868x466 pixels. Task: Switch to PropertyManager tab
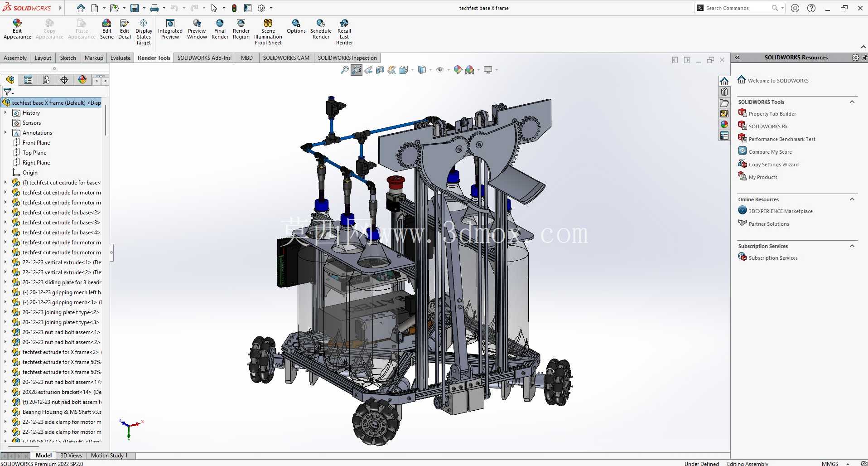(x=28, y=80)
